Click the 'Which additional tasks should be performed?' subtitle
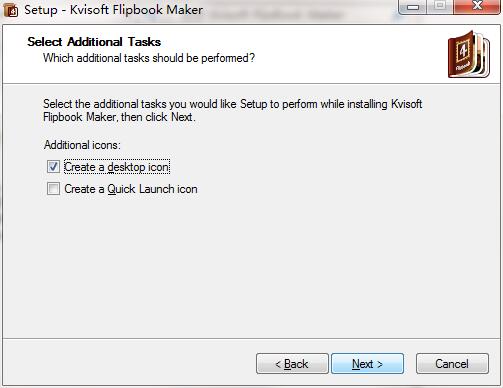The height and width of the screenshot is (388, 503). pos(149,58)
